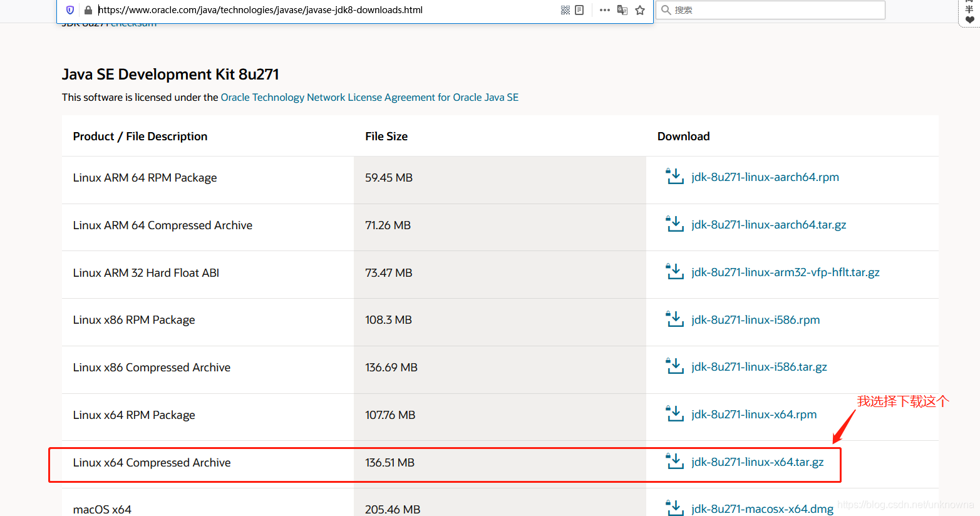The width and height of the screenshot is (980, 516).
Task: Select the 'Linux x64 Compressed Archive' text
Action: tap(152, 463)
